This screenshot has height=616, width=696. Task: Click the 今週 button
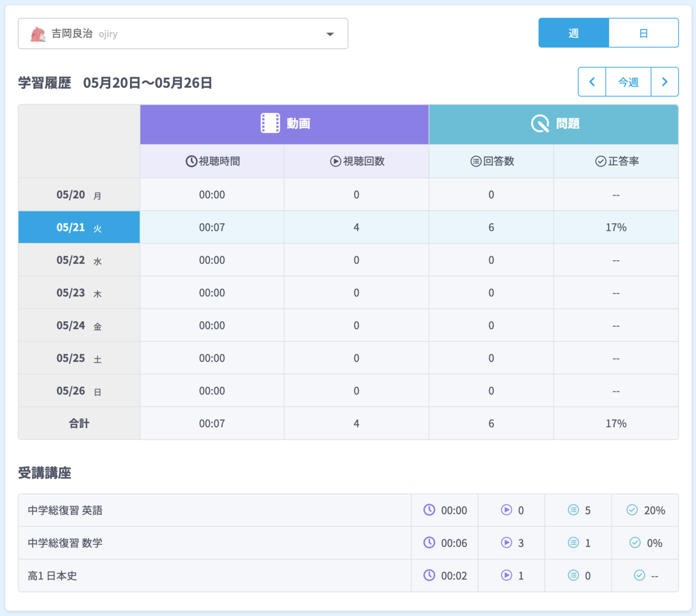(x=628, y=82)
